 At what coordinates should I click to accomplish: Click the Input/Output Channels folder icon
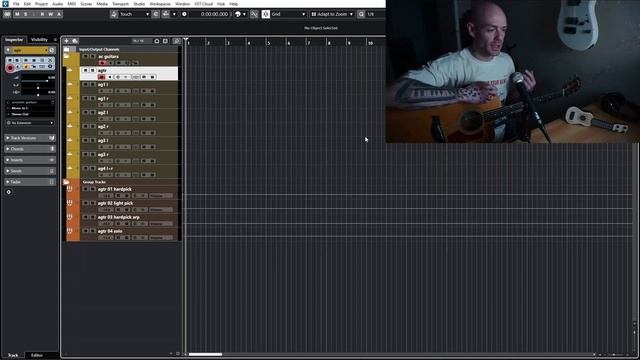67,49
